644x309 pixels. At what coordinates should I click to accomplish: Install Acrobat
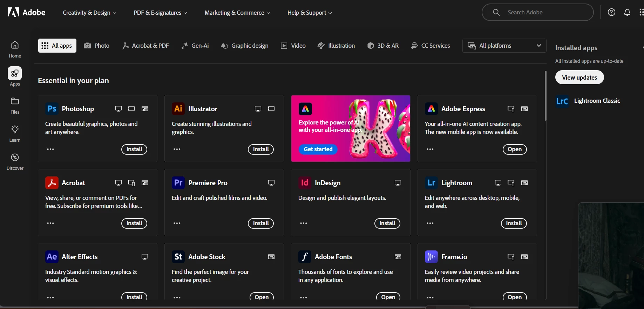pos(134,223)
